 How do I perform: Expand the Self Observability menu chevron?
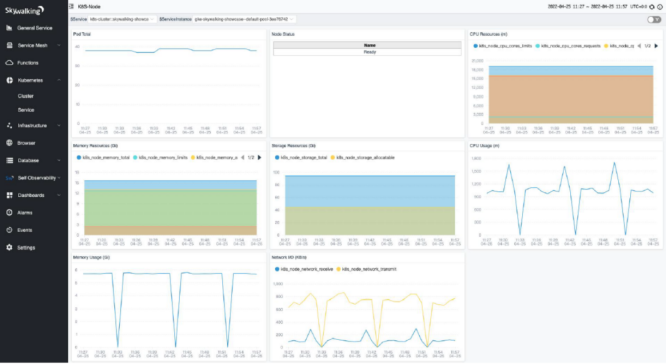click(x=59, y=178)
